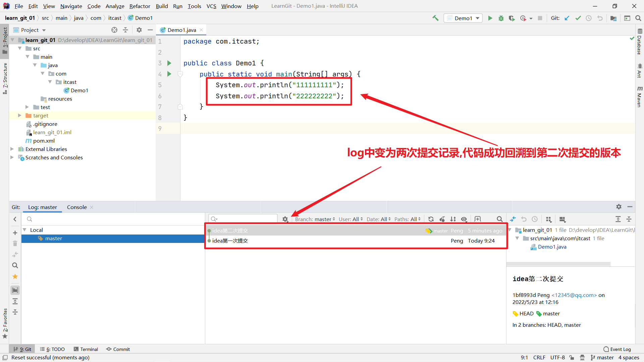Click the Git log search text field
Screen dimensions: 644x362
[x=243, y=219]
